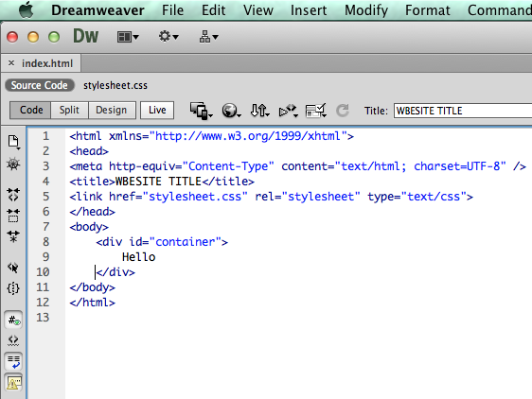Open the Extend Dreamweaver gear dropdown

[168, 36]
